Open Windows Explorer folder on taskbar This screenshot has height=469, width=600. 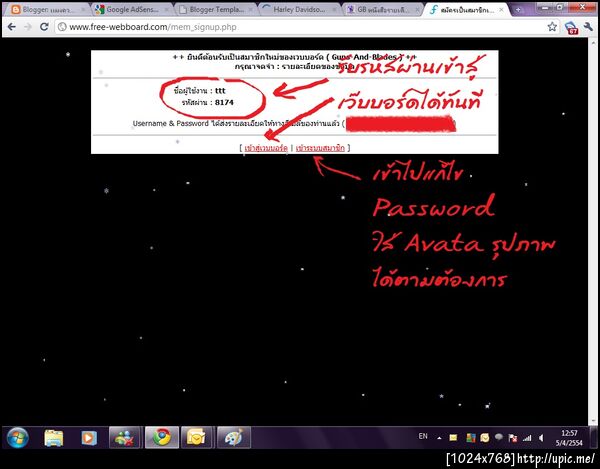pos(54,438)
